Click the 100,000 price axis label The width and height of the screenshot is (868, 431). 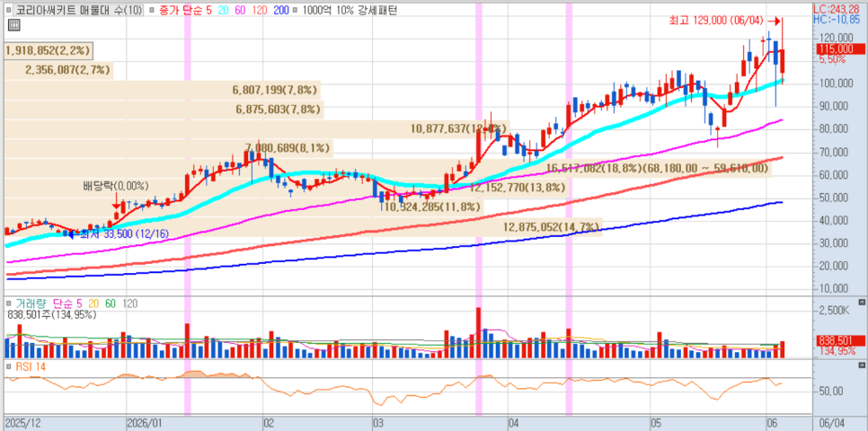837,83
